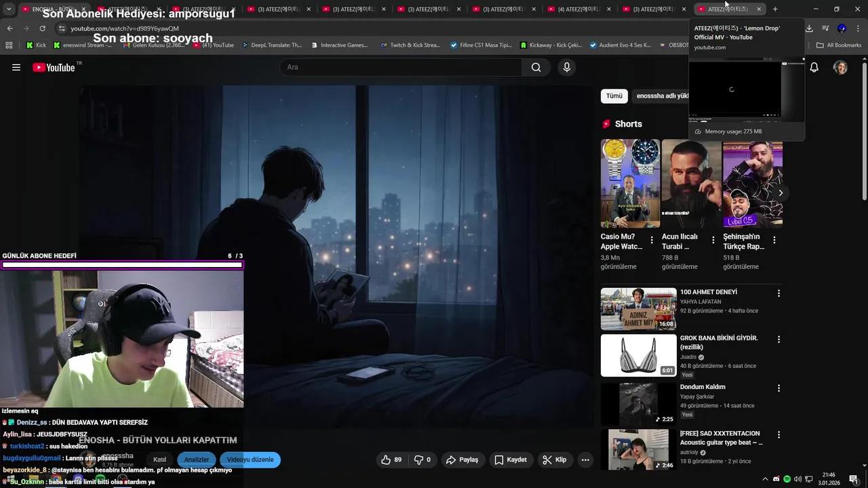Open YouTube notifications bell
The width and height of the screenshot is (868, 488).
tap(814, 67)
